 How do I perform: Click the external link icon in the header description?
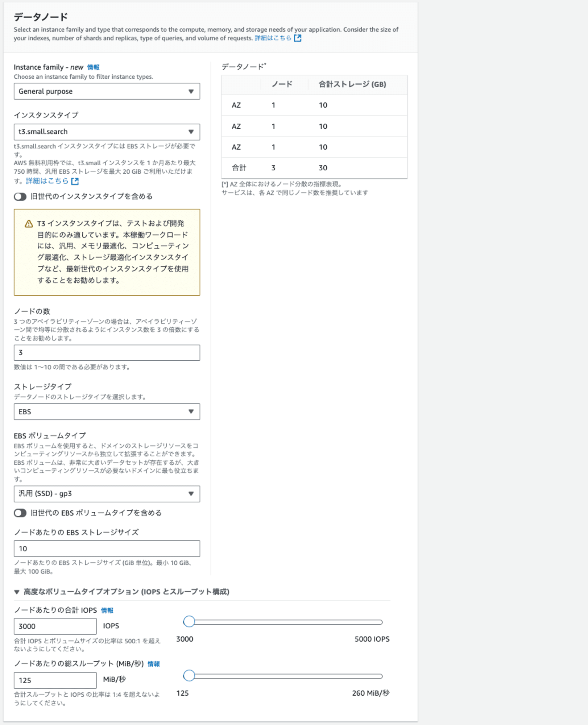pos(298,38)
